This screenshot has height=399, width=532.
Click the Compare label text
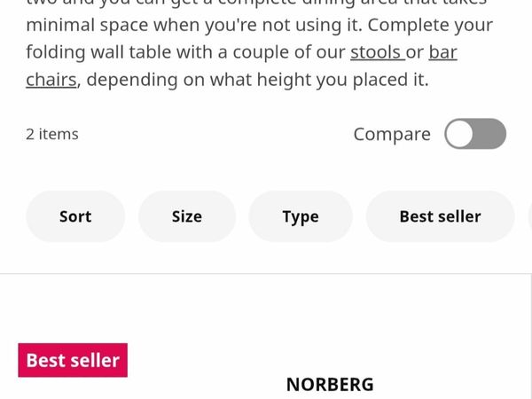point(391,134)
